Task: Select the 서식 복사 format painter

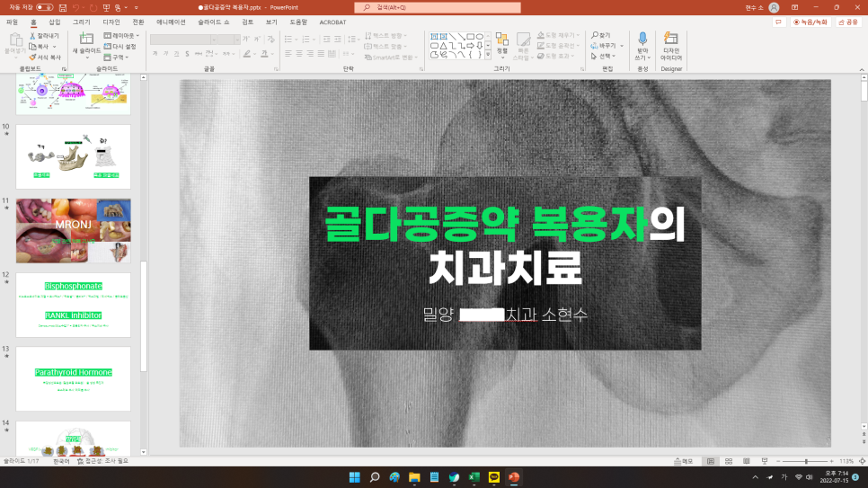Action: [45, 57]
